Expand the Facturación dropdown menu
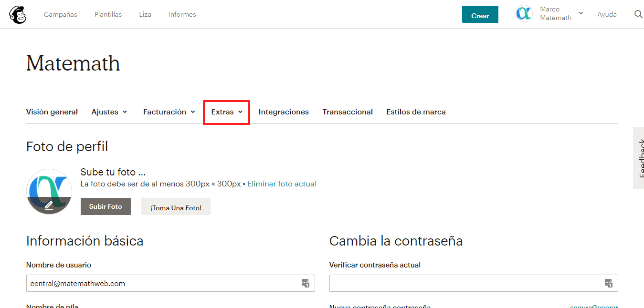 pyautogui.click(x=169, y=112)
